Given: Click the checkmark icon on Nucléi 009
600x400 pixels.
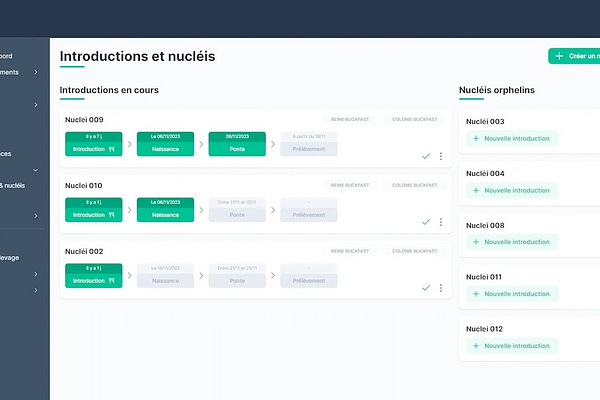Looking at the screenshot, I should [x=426, y=156].
